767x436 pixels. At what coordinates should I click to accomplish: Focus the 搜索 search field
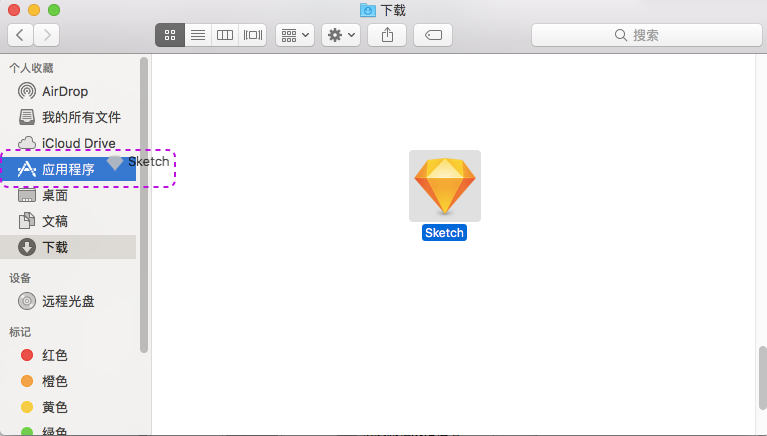pos(647,35)
